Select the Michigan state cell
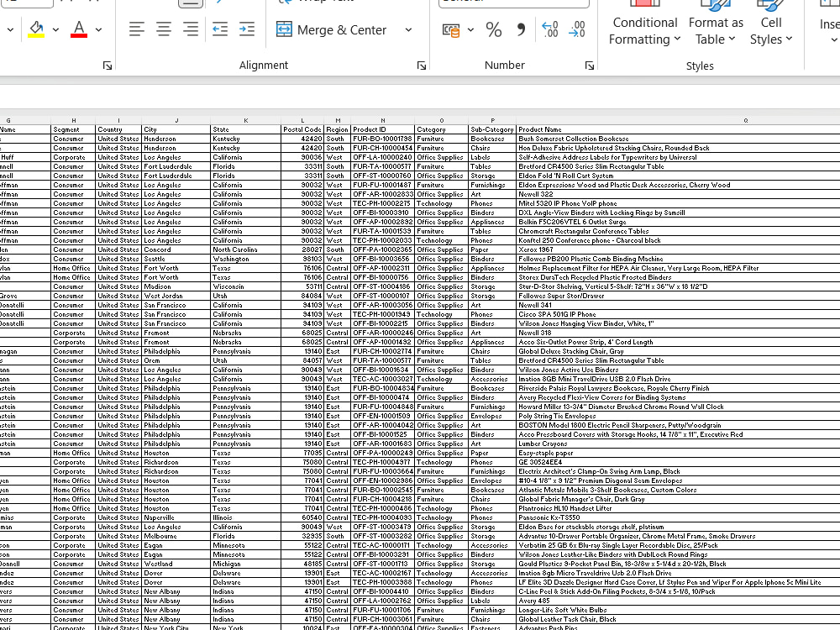Viewport: 840px width, 630px height. click(245, 564)
